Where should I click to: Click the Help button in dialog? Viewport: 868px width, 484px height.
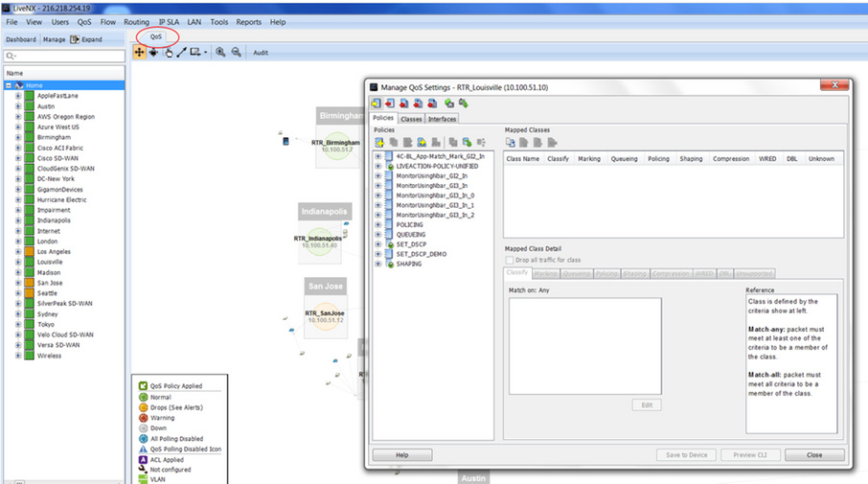point(401,454)
